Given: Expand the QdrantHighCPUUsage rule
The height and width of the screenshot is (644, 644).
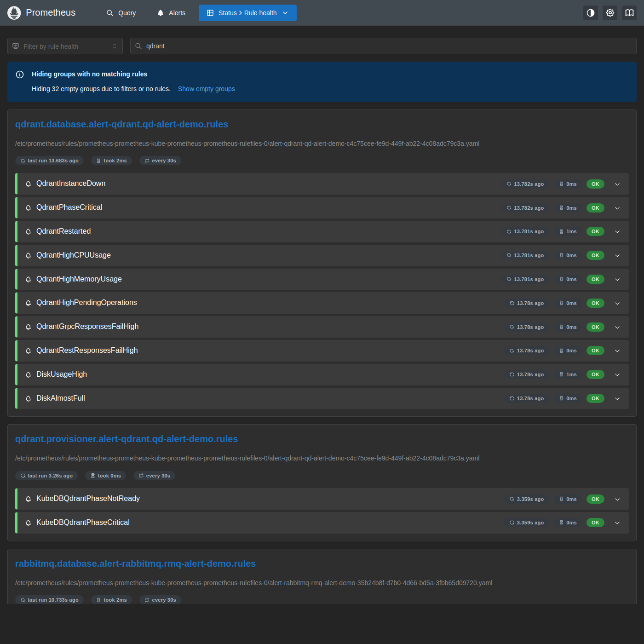Looking at the screenshot, I should point(617,255).
